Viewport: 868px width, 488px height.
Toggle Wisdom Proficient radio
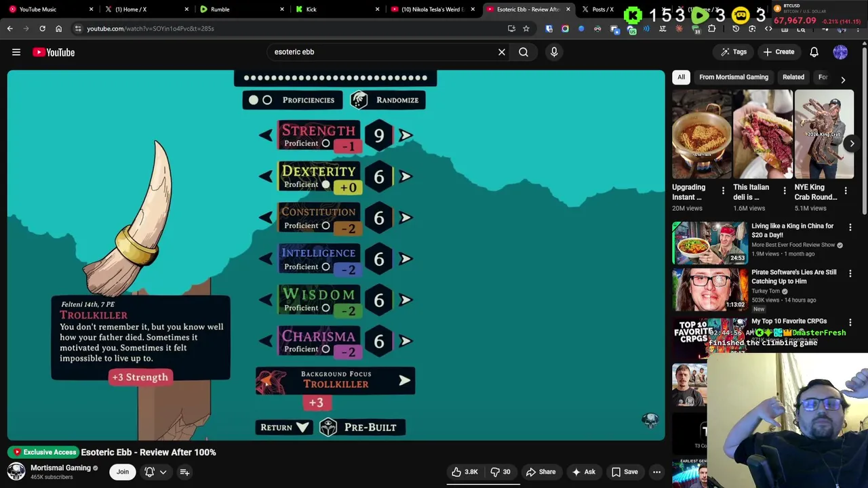click(x=325, y=308)
